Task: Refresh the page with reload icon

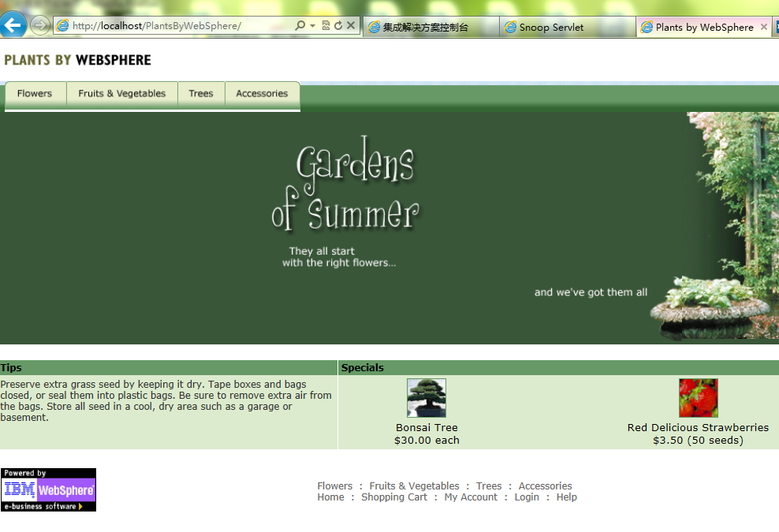Action: coord(338,25)
